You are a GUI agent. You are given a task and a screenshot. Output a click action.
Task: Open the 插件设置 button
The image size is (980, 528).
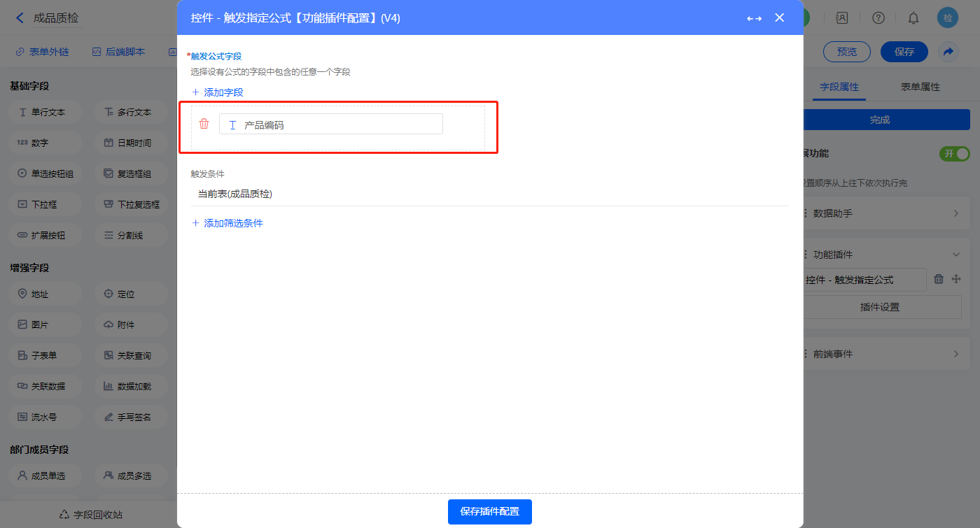point(880,307)
